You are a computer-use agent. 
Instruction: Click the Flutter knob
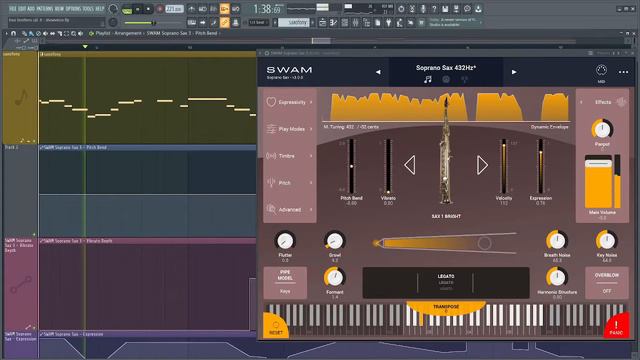[x=285, y=241]
